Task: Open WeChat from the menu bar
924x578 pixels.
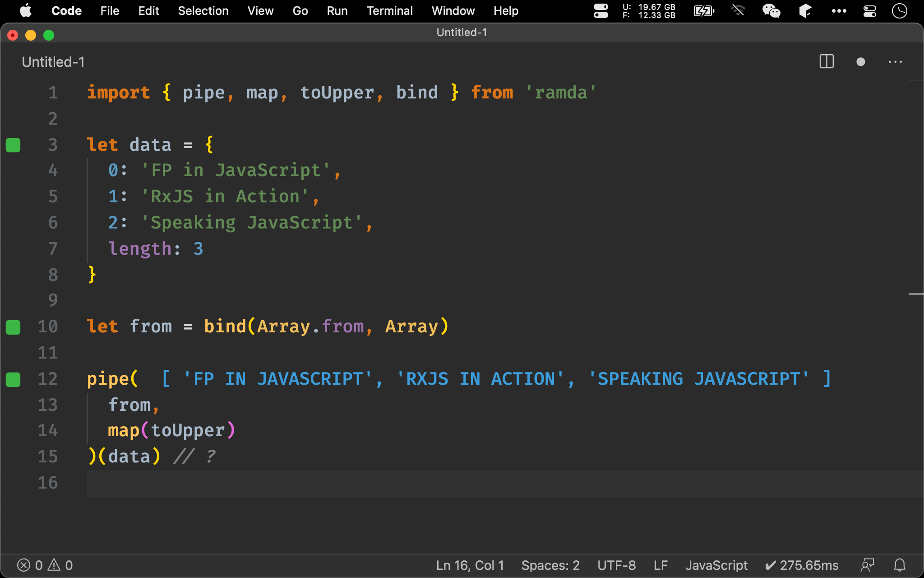Action: 771,10
